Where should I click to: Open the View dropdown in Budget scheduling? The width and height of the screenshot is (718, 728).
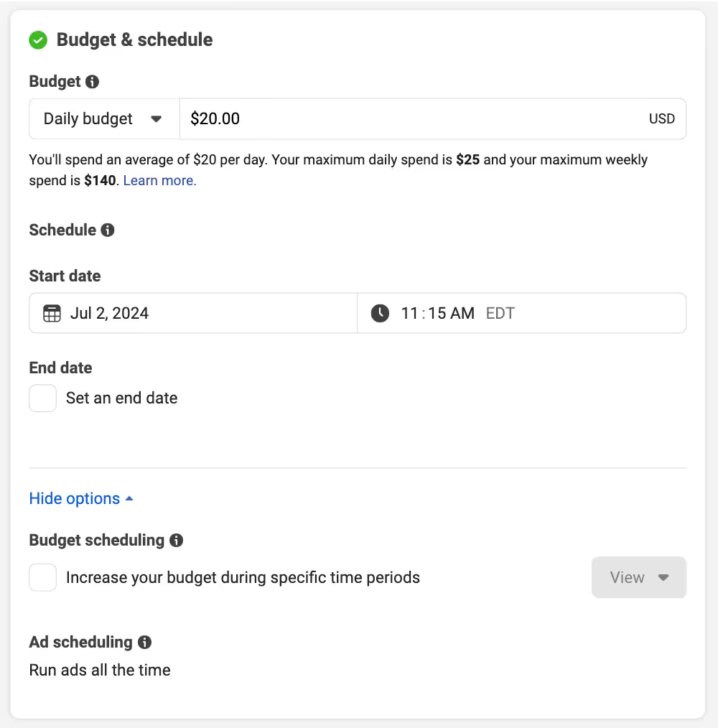point(638,578)
